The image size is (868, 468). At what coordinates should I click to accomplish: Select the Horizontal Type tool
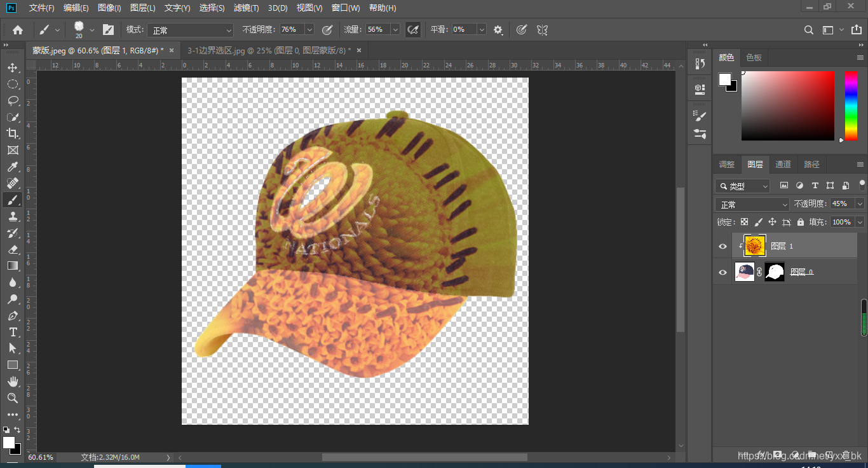[x=13, y=332]
